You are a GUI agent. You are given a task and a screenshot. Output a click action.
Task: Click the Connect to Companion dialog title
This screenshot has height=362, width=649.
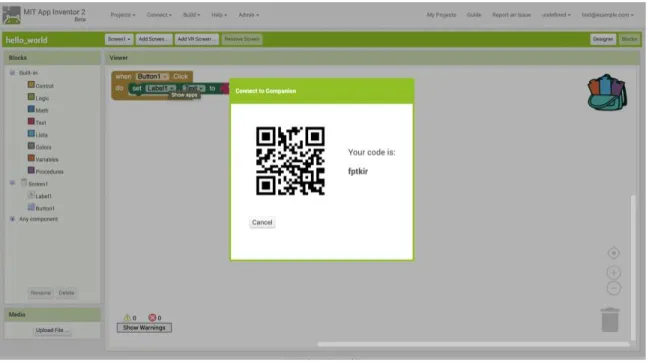click(x=266, y=91)
